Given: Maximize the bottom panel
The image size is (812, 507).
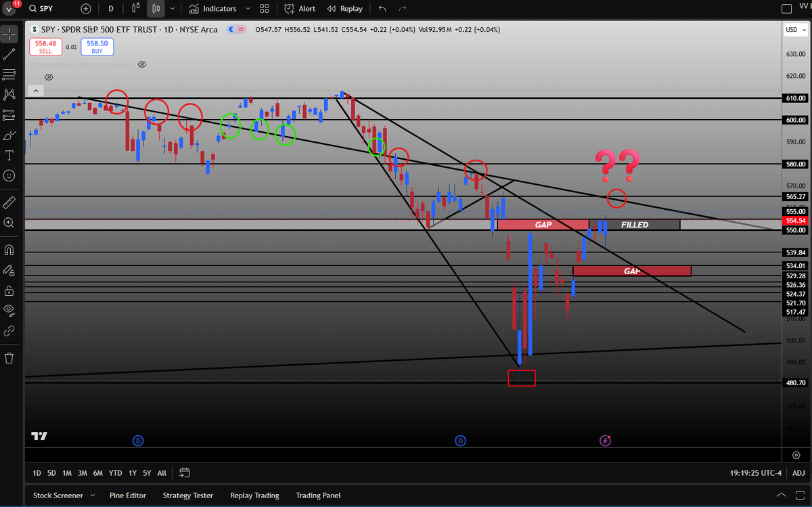Looking at the screenshot, I should (800, 495).
